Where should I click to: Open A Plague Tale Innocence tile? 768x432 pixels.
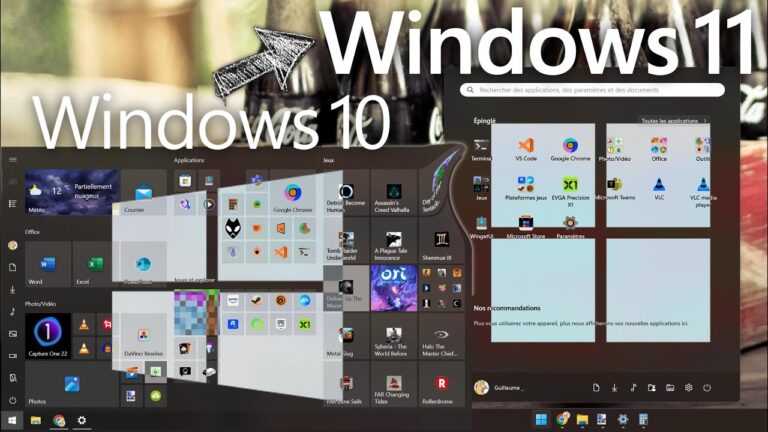[x=394, y=240]
